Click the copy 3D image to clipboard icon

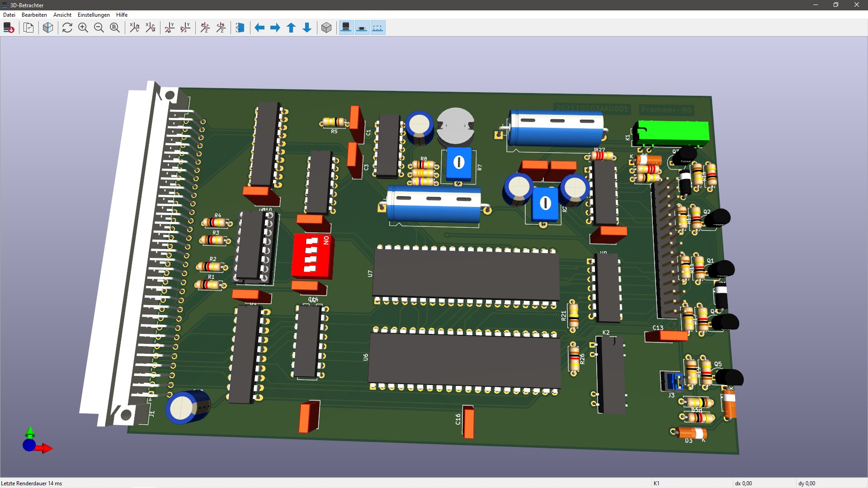[28, 28]
